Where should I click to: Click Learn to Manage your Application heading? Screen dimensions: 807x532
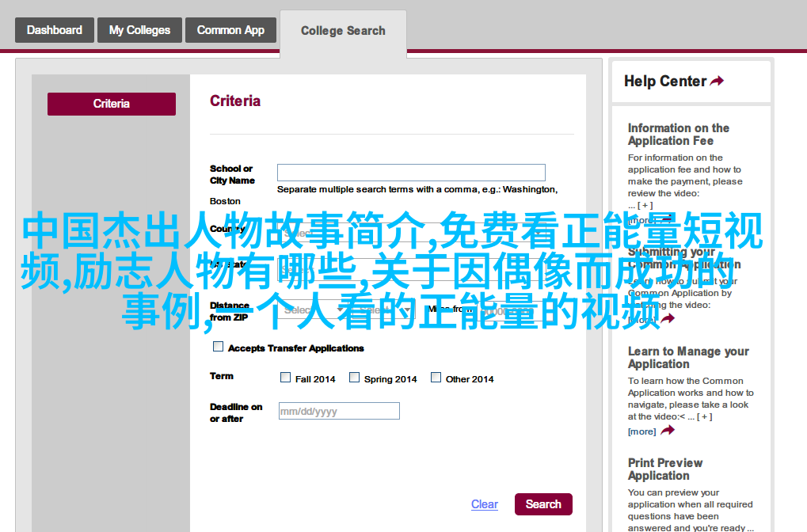688,358
